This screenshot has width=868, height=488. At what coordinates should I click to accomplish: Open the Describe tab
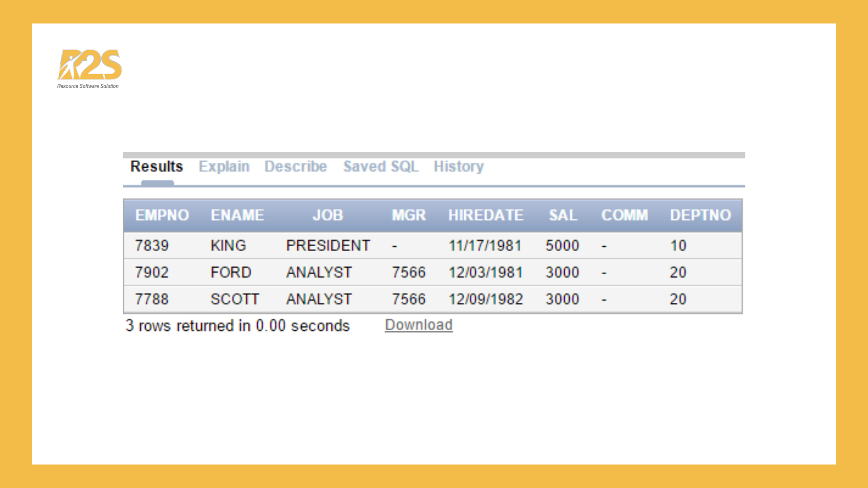pyautogui.click(x=296, y=167)
